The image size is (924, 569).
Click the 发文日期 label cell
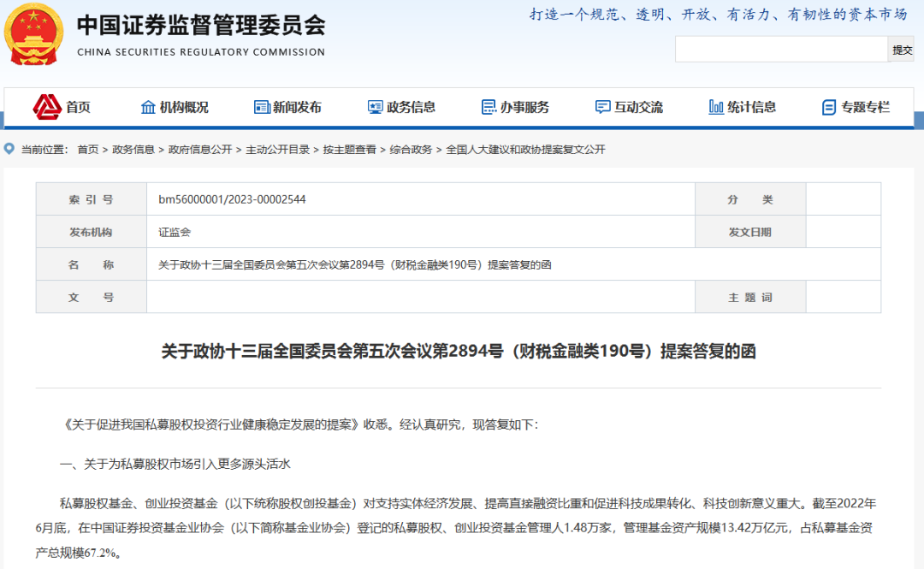click(x=750, y=232)
